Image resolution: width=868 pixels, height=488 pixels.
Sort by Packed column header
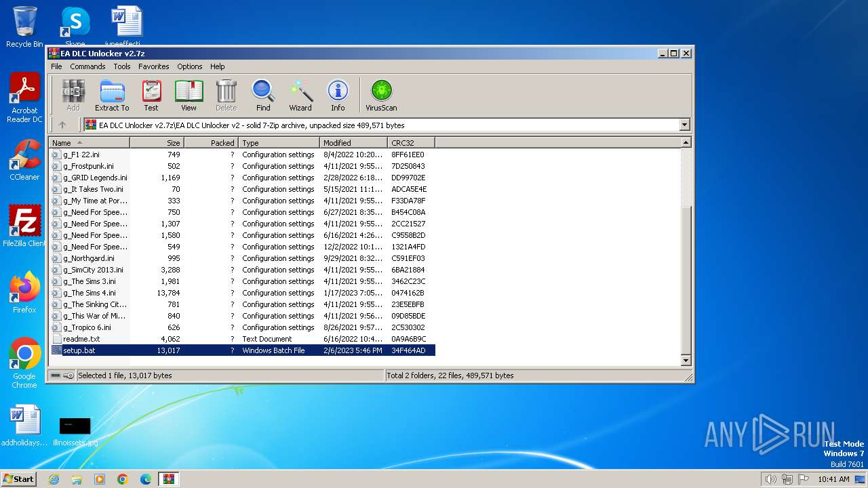pyautogui.click(x=211, y=142)
